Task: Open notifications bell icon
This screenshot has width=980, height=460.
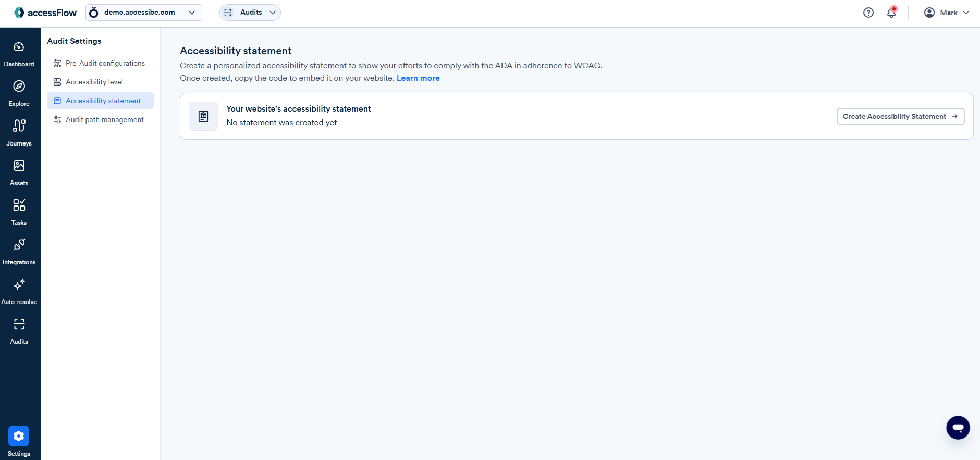Action: pos(891,13)
